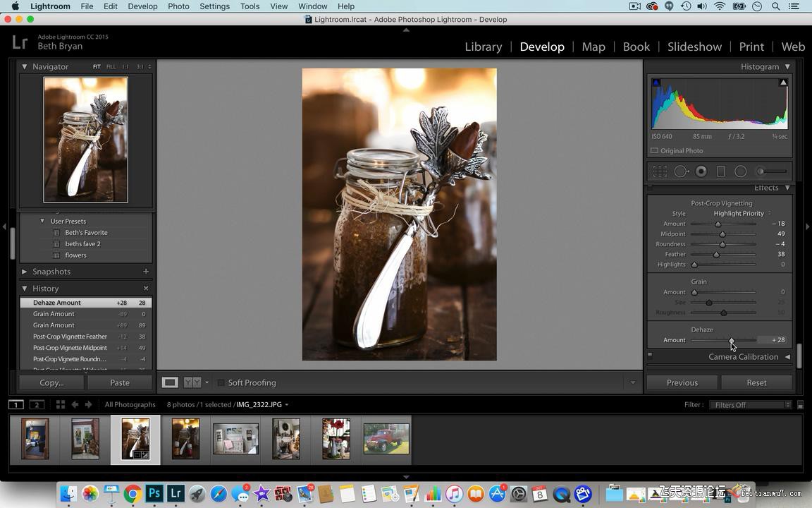This screenshot has width=812, height=508.
Task: Open second window button labeled 2
Action: 37,404
